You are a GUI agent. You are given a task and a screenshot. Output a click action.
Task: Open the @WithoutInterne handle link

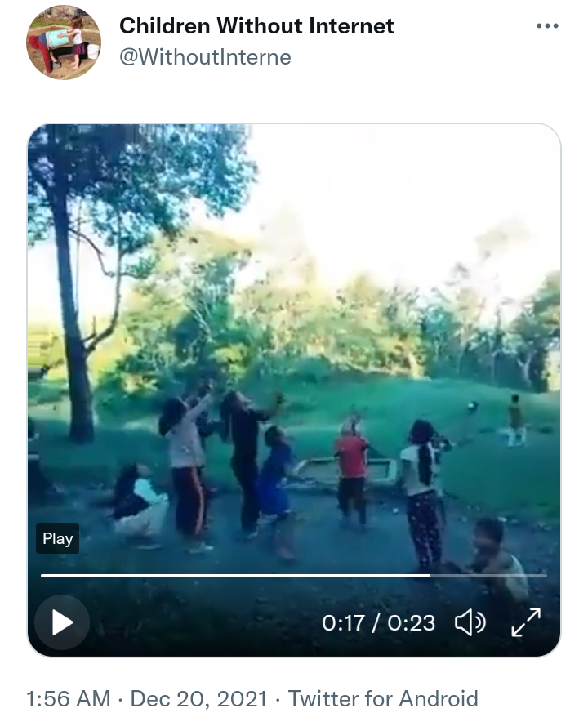click(x=205, y=57)
